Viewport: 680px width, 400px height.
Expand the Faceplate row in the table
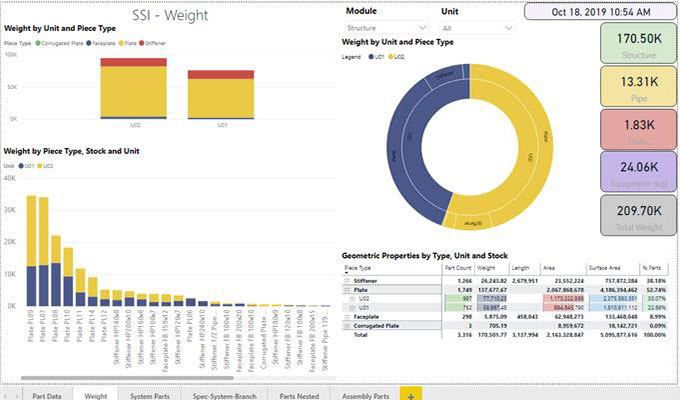[347, 317]
